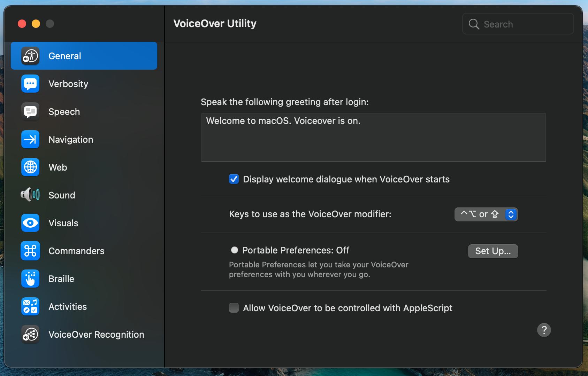588x376 pixels.
Task: Click the Navigation arrow icon
Action: pyautogui.click(x=30, y=140)
